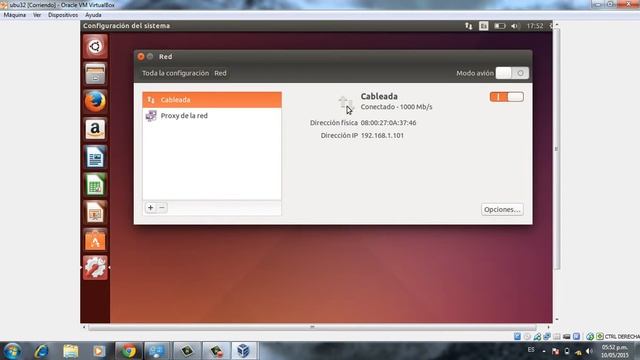
Task: Launch Firefox from the Ubuntu launcher
Action: tap(95, 102)
